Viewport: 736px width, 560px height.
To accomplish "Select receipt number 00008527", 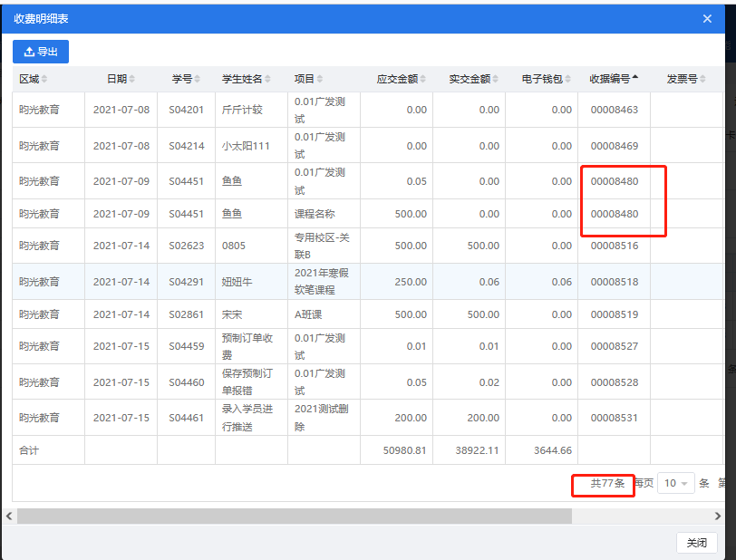I will (614, 346).
